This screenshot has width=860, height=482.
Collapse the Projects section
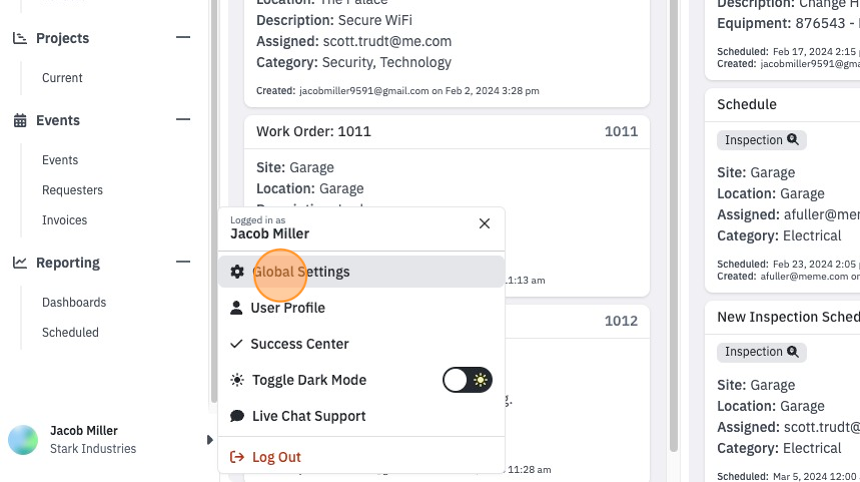pos(183,37)
